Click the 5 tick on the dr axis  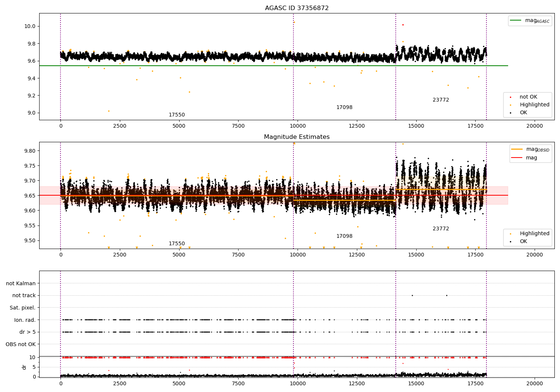click(x=34, y=367)
